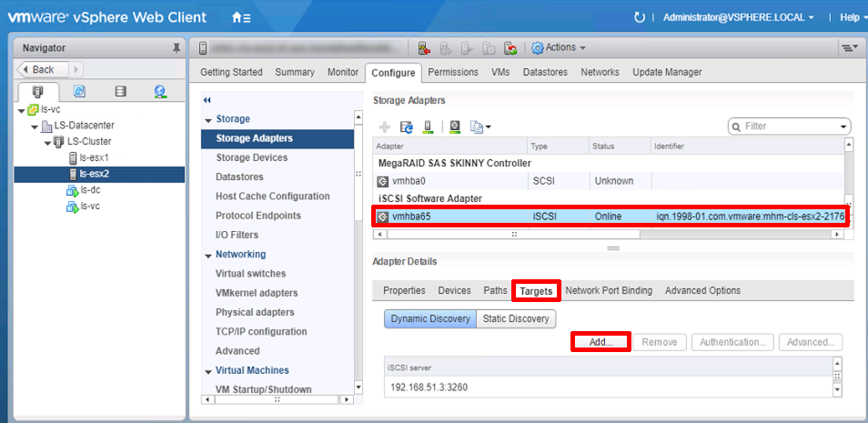Click the Advanced... button

811,342
